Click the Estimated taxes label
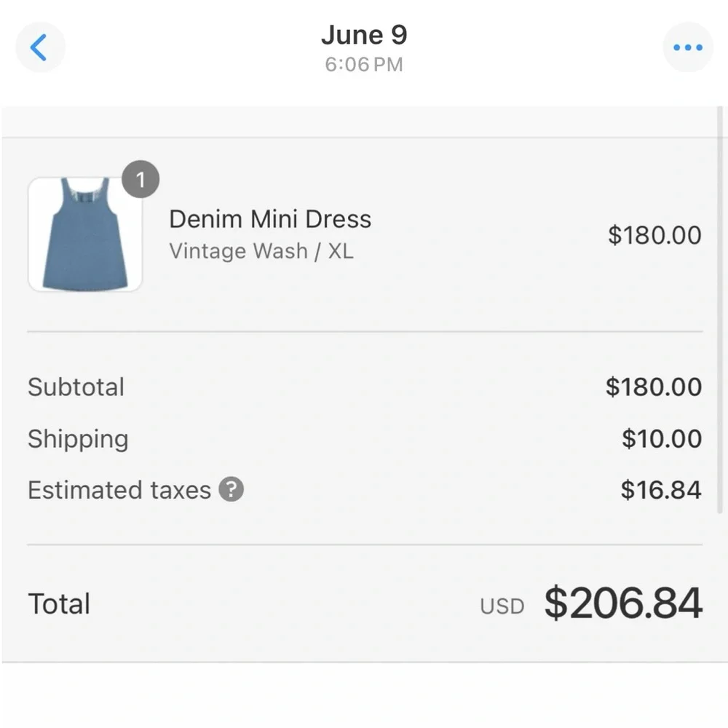728x728 pixels. click(119, 490)
